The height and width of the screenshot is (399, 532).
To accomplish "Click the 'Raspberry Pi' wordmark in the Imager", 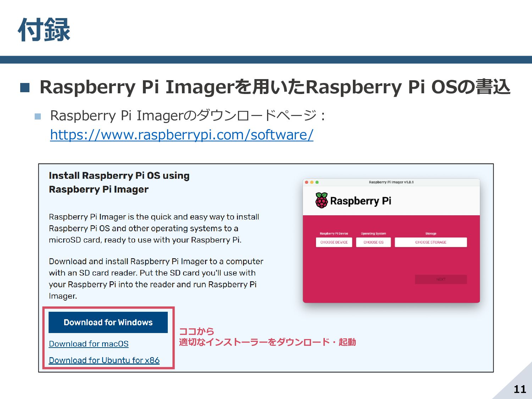I will click(x=361, y=201).
